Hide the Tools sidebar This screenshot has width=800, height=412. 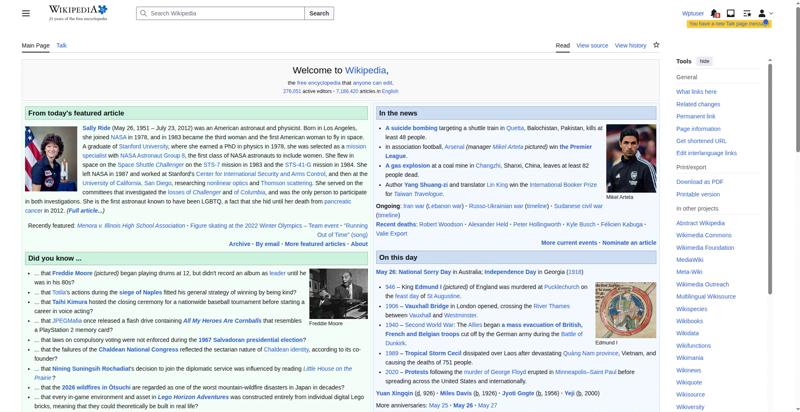pos(704,61)
